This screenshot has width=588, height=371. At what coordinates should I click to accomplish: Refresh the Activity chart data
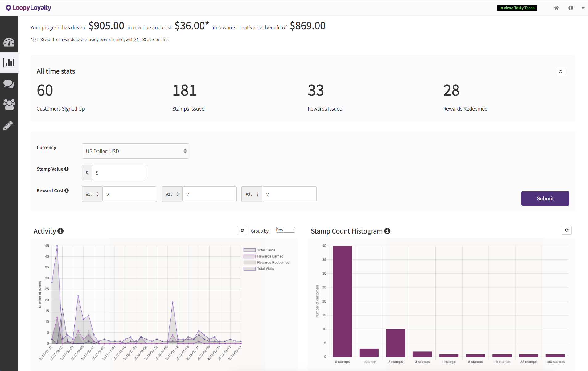click(x=242, y=230)
